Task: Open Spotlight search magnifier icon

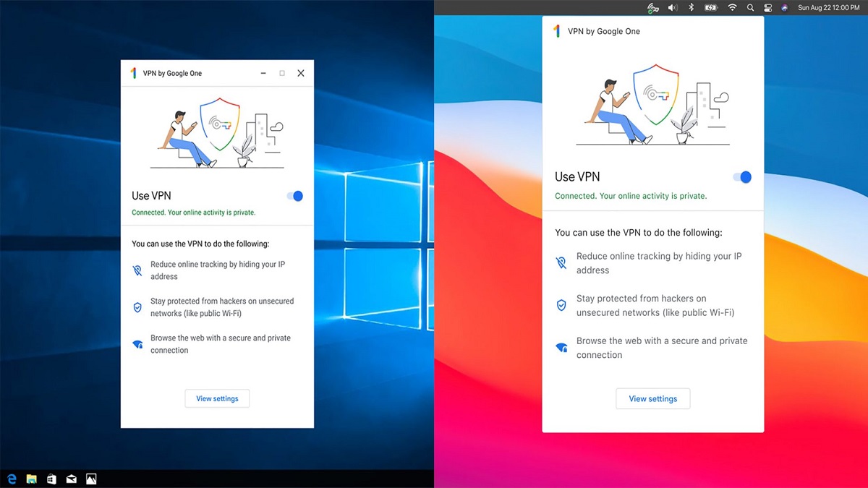Action: [x=751, y=7]
